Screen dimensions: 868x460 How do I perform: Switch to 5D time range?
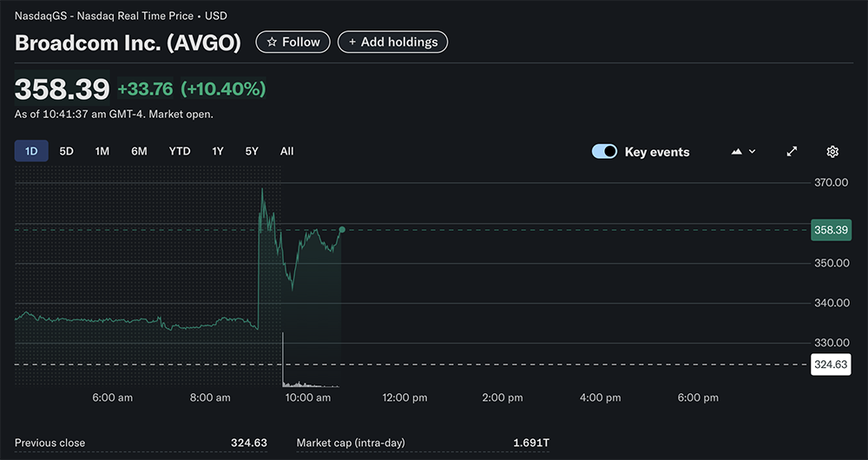(x=67, y=151)
